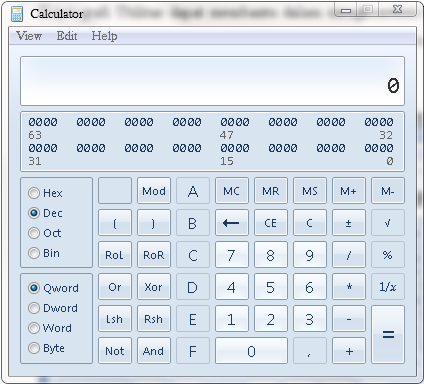The width and height of the screenshot is (424, 384).
Task: Click the number 2 button
Action: tap(271, 319)
